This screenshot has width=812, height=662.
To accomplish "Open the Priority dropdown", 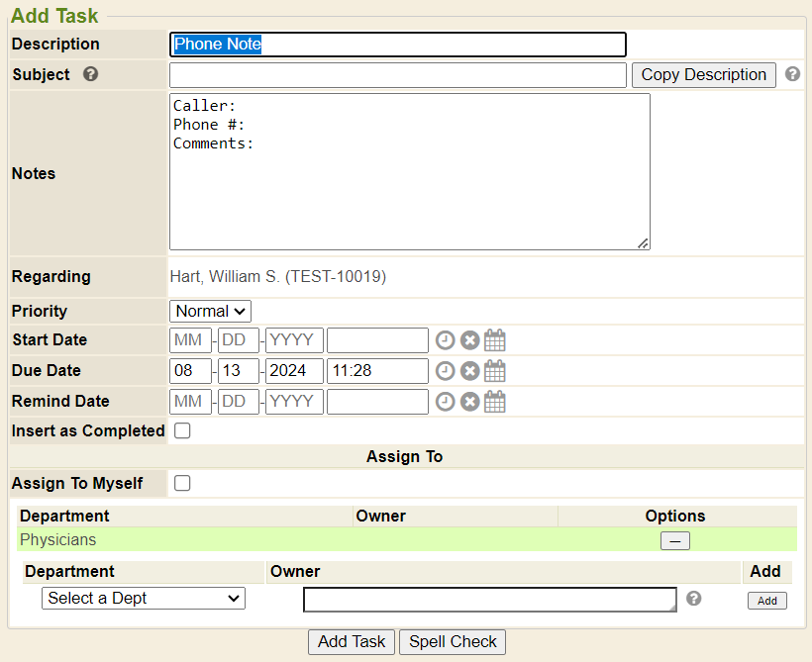I will 210,312.
